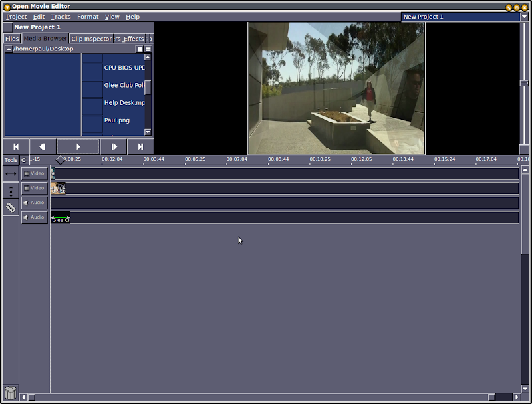Click the Files tab
This screenshot has width=532, height=404.
(11, 38)
